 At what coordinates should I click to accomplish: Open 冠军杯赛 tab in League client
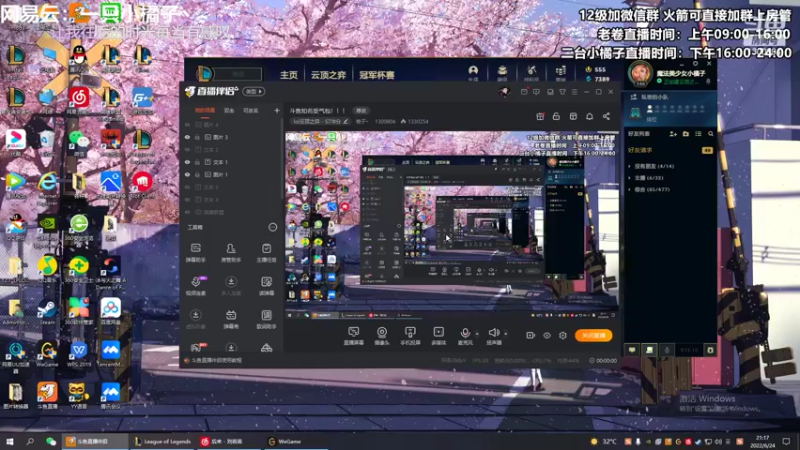point(377,75)
